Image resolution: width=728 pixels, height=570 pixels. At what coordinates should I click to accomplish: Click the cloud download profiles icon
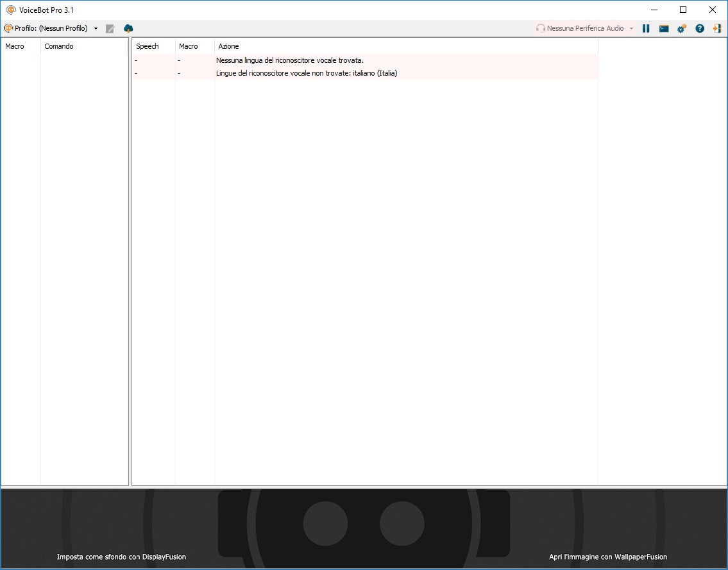click(129, 28)
